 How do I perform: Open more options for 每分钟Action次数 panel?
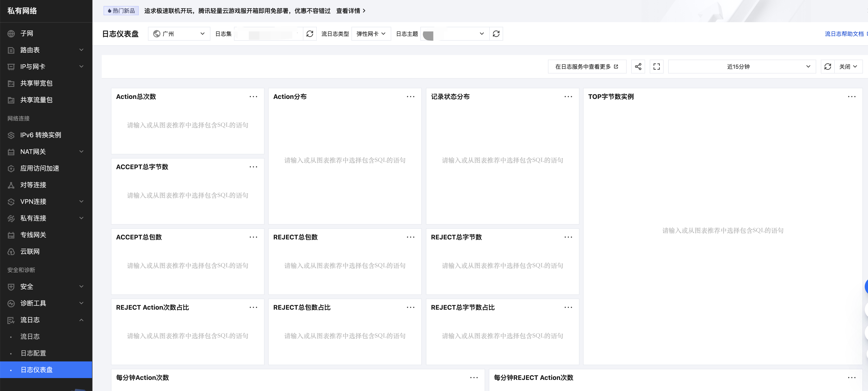[x=474, y=378]
